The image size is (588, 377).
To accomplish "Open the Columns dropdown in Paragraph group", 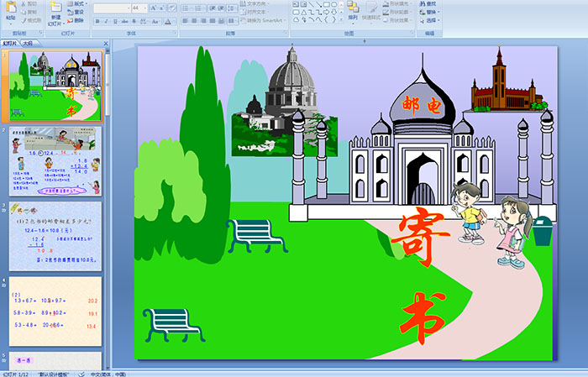I will point(233,21).
